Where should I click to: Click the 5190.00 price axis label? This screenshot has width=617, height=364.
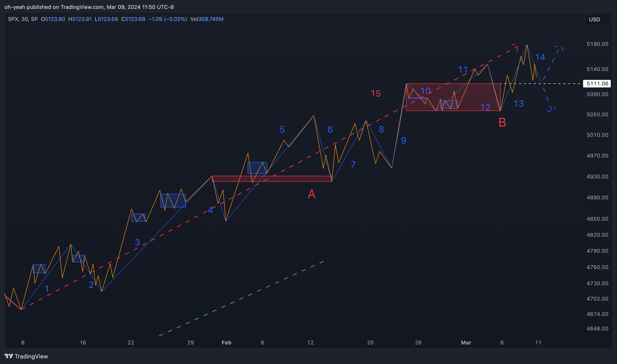[597, 44]
